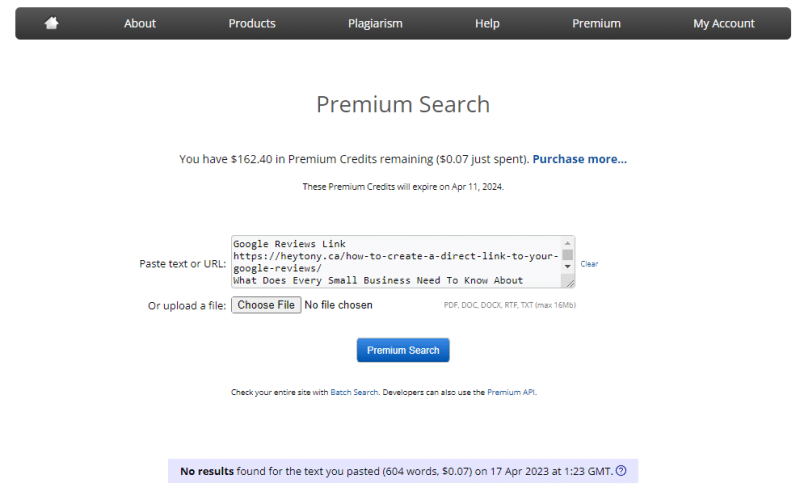Follow the Purchase more... link
800x500 pixels.
click(579, 159)
